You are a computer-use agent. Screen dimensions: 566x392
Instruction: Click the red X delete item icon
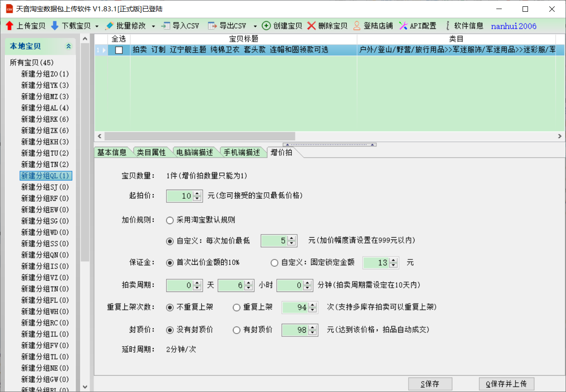tap(311, 26)
